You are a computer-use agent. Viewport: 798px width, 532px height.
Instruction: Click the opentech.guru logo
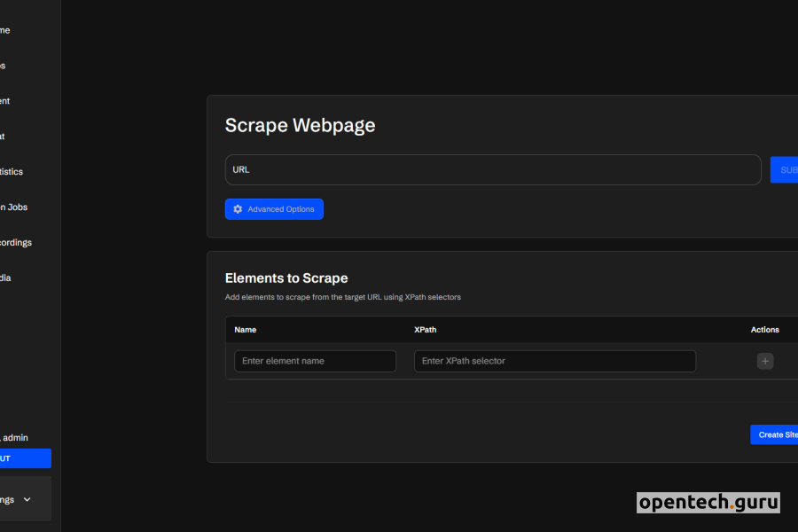(x=708, y=503)
